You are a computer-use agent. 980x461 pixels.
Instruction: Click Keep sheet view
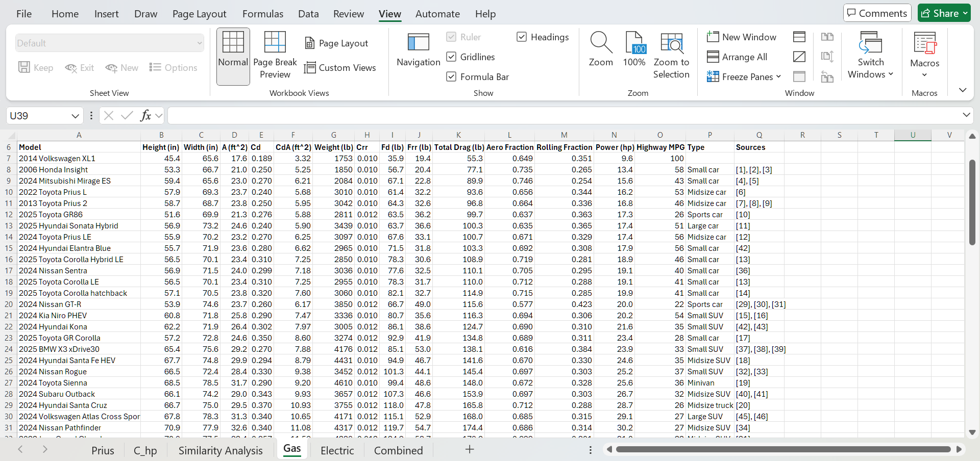point(36,67)
